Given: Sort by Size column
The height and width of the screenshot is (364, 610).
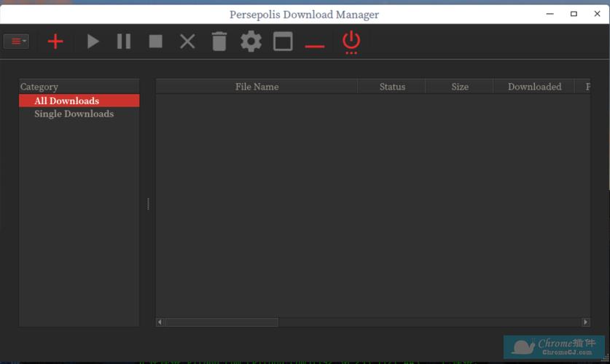Looking at the screenshot, I should (459, 87).
